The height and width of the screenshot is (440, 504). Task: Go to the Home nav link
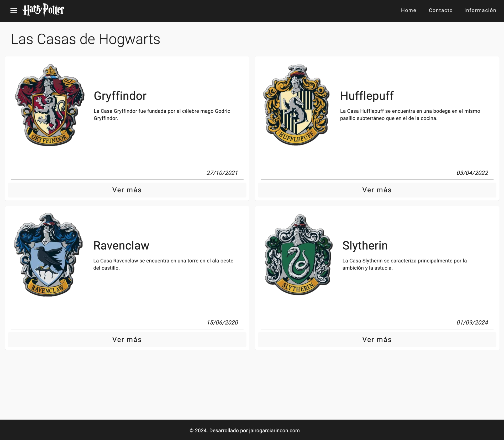coord(408,11)
